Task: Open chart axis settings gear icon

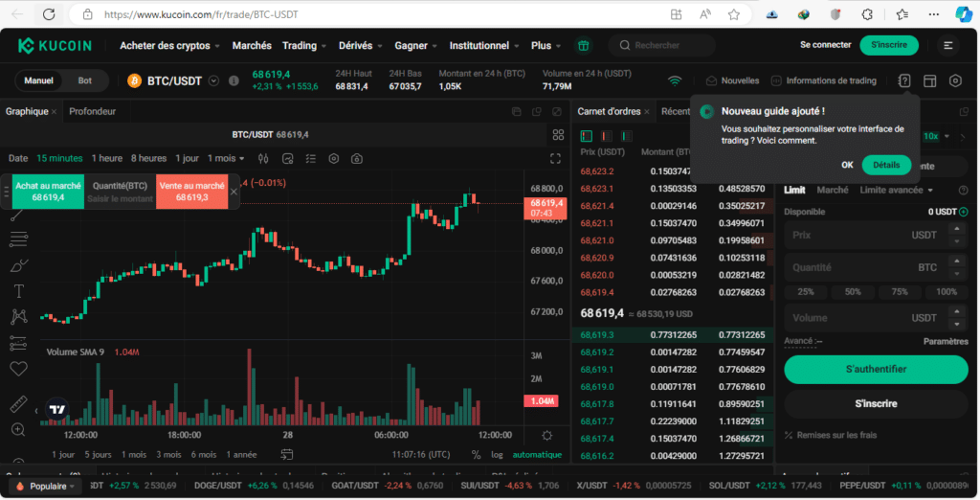Action: pos(546,436)
